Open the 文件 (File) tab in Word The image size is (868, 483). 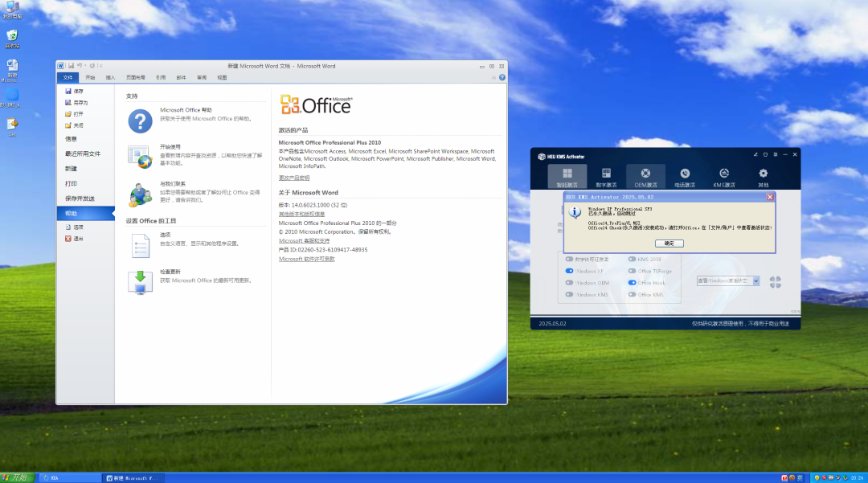tap(68, 77)
